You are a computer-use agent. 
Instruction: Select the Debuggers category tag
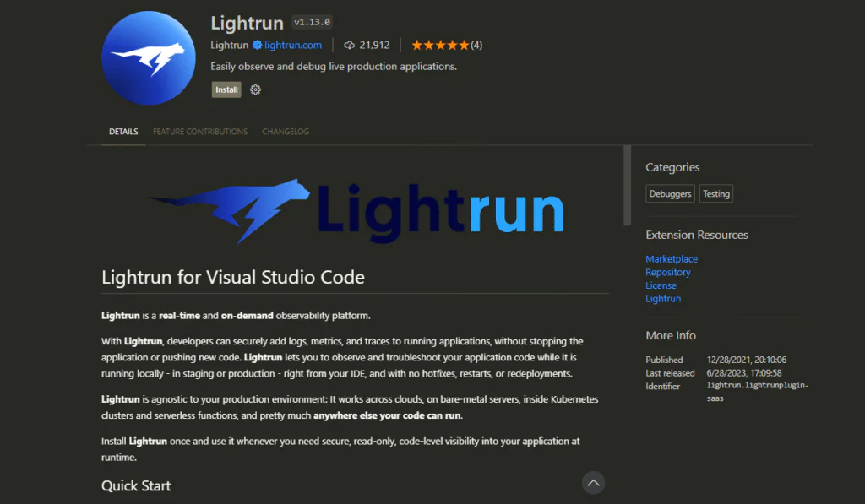coord(670,193)
